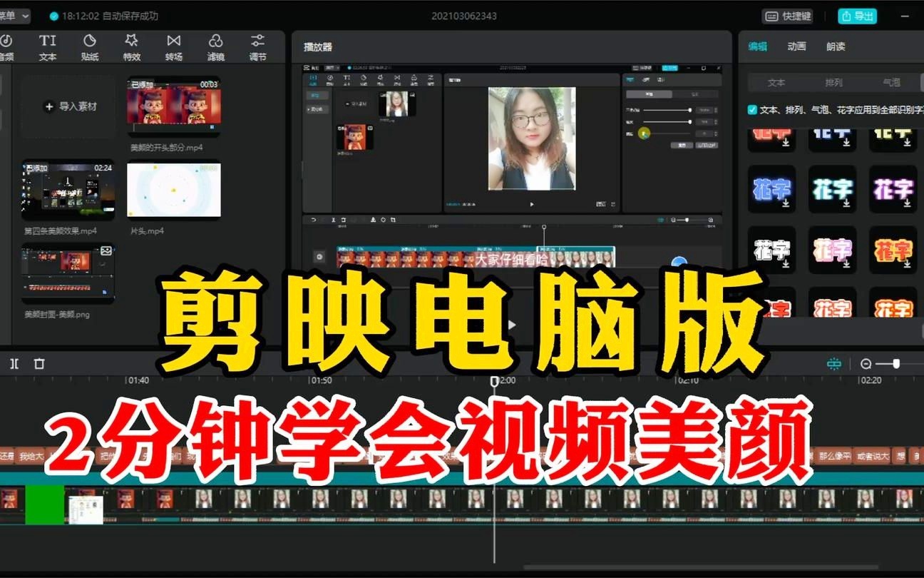Click the 02:20 ruler mark
The image size is (924, 578).
tap(871, 380)
